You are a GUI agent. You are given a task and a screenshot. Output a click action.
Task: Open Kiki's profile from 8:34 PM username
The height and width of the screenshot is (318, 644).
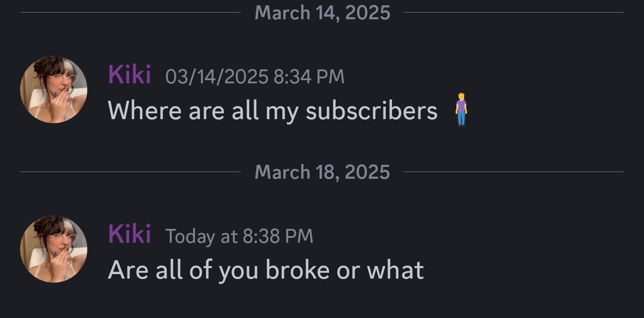(x=129, y=74)
